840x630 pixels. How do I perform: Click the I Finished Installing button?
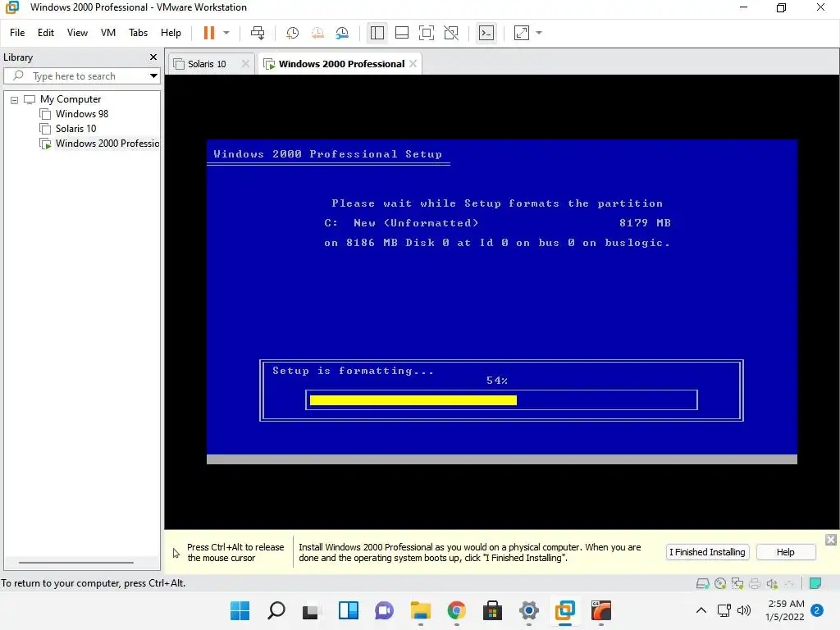click(x=707, y=552)
